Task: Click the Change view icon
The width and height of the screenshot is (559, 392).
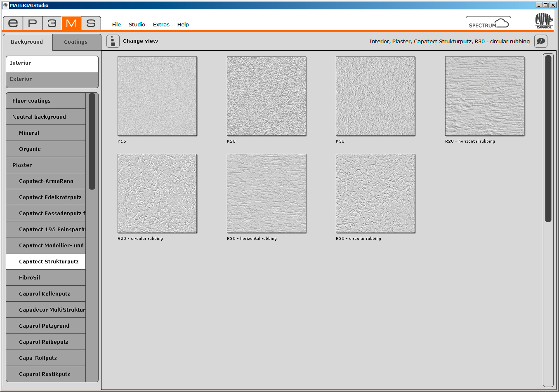Action: pos(113,41)
